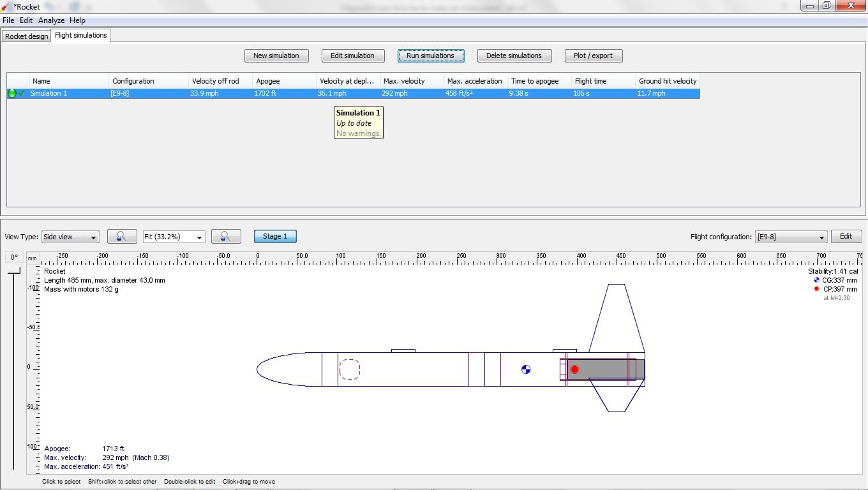Switch to the Rocket design tab

click(26, 36)
